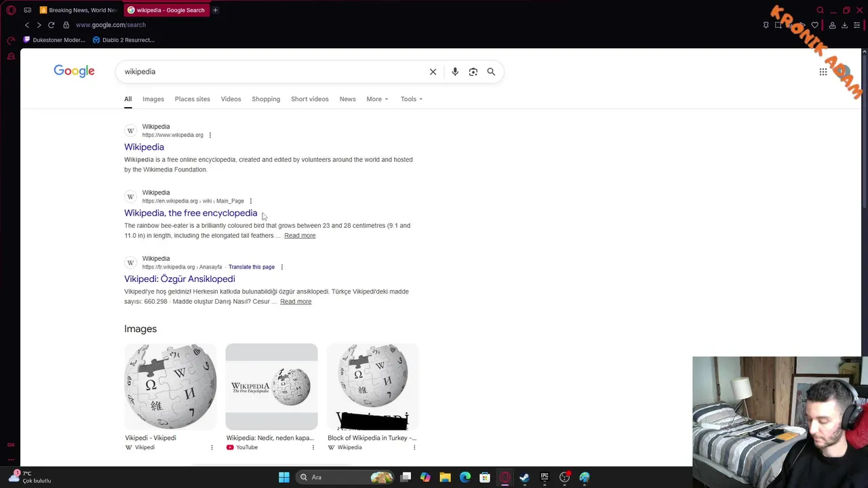Open the Google apps grid
This screenshot has height=488, width=868.
pyautogui.click(x=823, y=72)
